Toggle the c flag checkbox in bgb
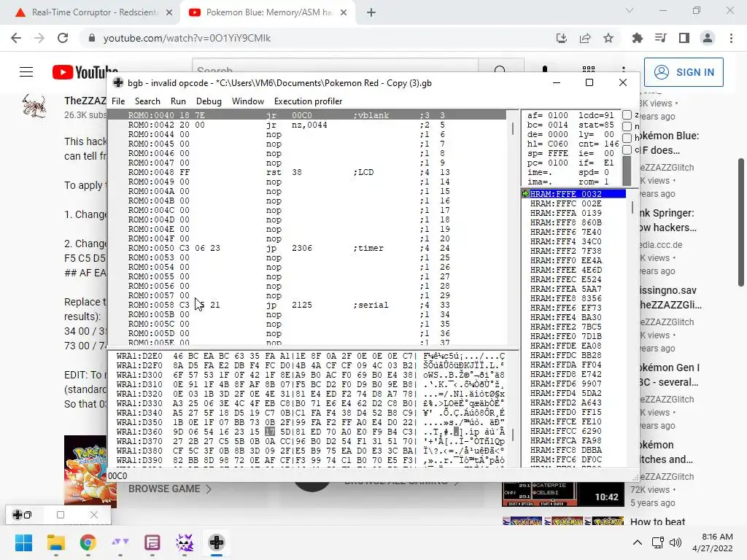The height and width of the screenshot is (560, 747). click(x=627, y=149)
